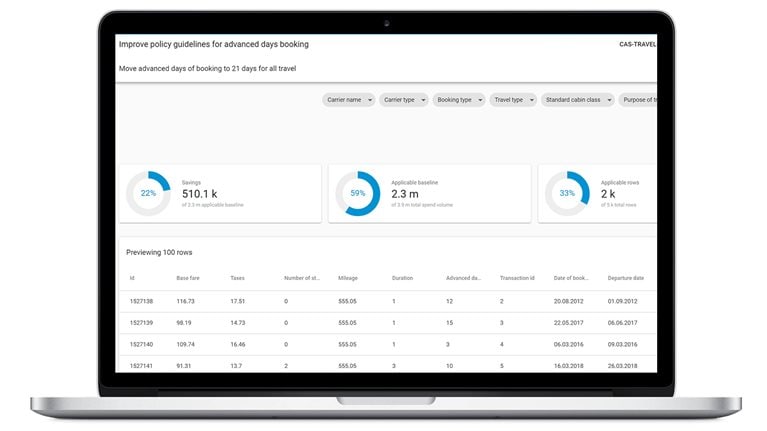This screenshot has width=767, height=431.
Task: Sort by the Departure date column header
Action: click(x=626, y=278)
